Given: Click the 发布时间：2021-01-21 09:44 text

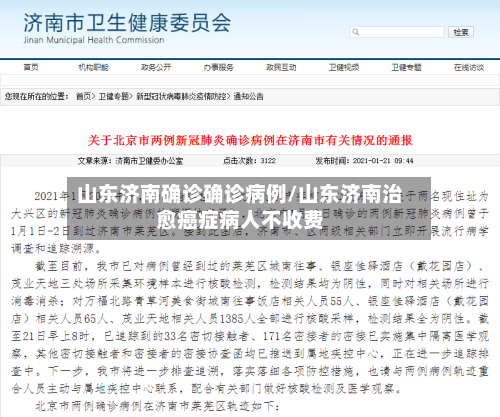Looking at the screenshot, I should pyautogui.click(x=365, y=161).
